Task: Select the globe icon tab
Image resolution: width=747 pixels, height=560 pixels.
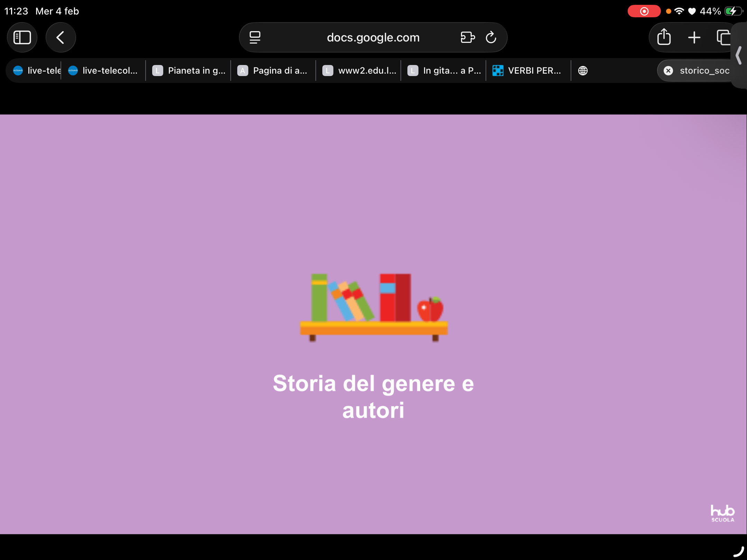Action: click(x=583, y=71)
